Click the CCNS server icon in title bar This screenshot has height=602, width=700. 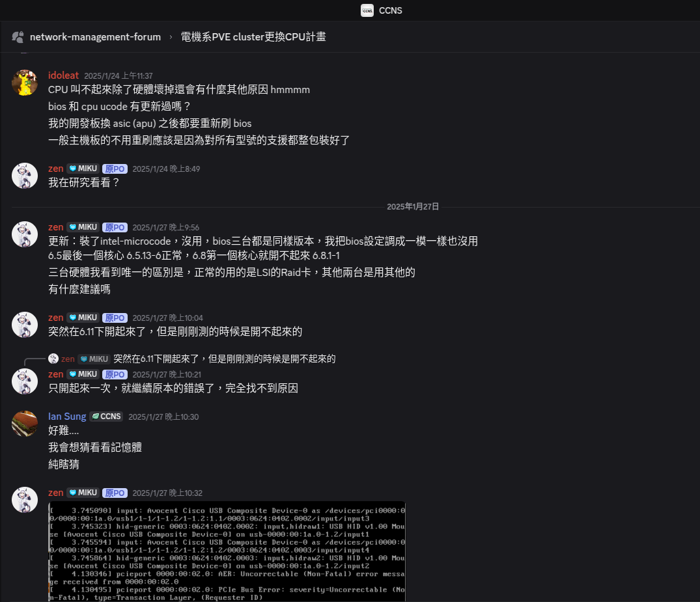(x=367, y=10)
